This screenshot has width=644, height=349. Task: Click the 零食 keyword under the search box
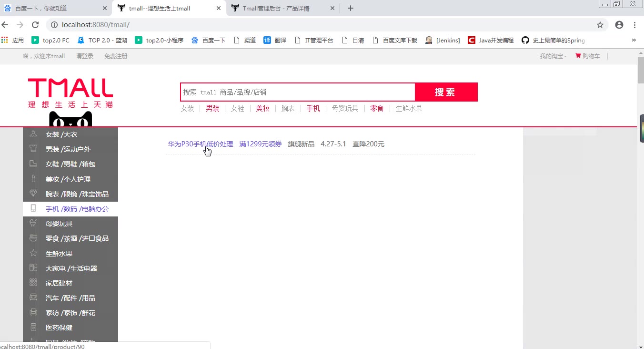point(377,108)
